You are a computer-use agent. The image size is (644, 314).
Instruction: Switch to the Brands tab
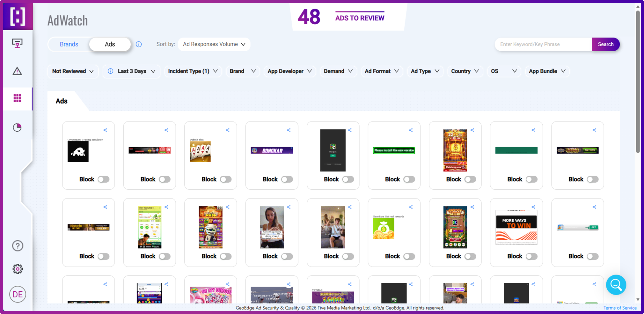tap(69, 44)
